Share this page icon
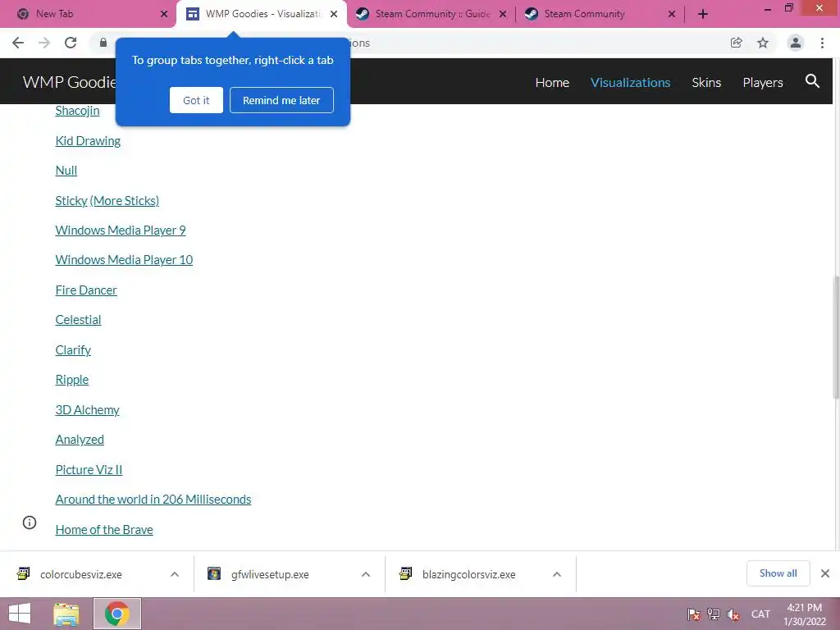Image resolution: width=840 pixels, height=630 pixels. click(736, 43)
